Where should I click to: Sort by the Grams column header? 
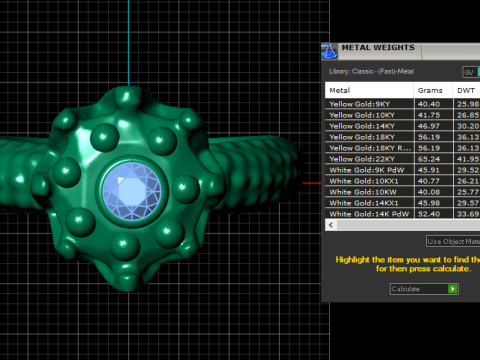(x=433, y=90)
